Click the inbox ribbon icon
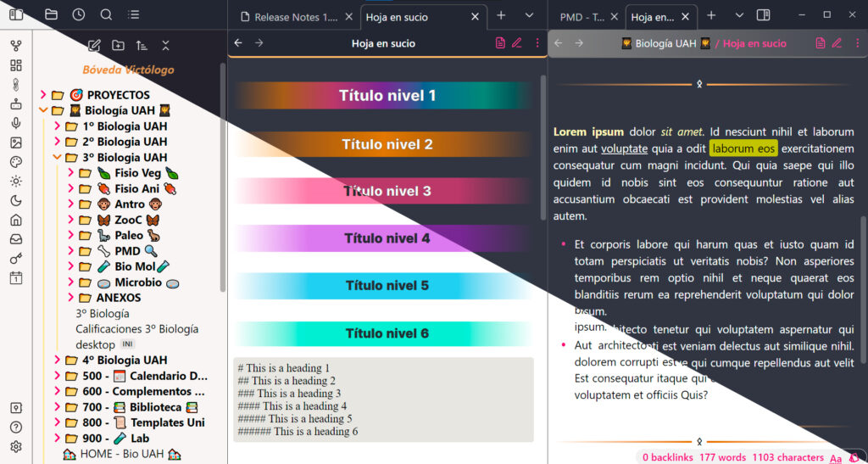Screen dimensions: 868x464 tap(16, 239)
